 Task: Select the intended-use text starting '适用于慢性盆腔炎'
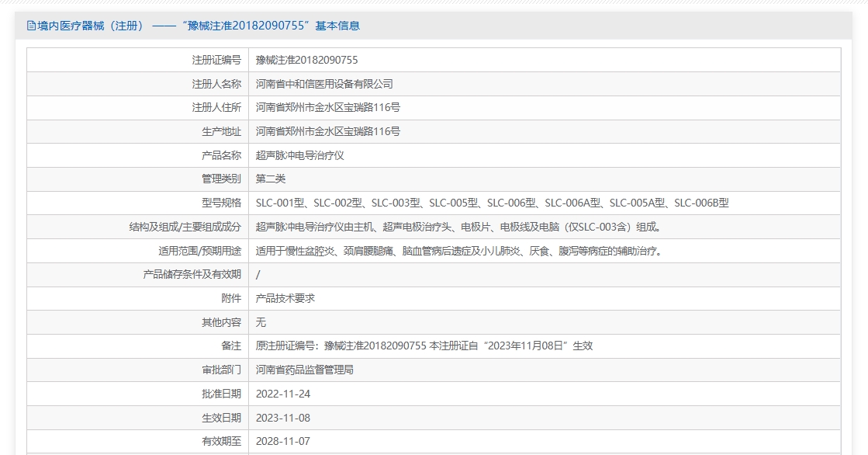tap(459, 251)
